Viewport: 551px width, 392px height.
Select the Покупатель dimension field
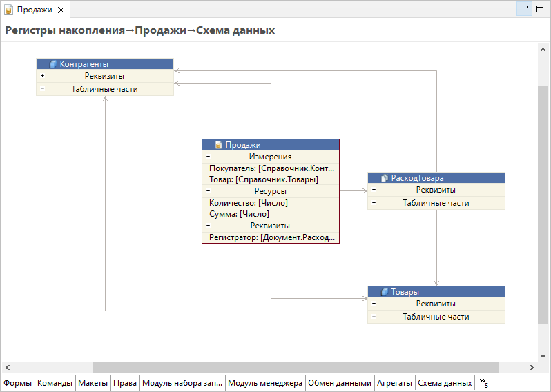pyautogui.click(x=271, y=168)
